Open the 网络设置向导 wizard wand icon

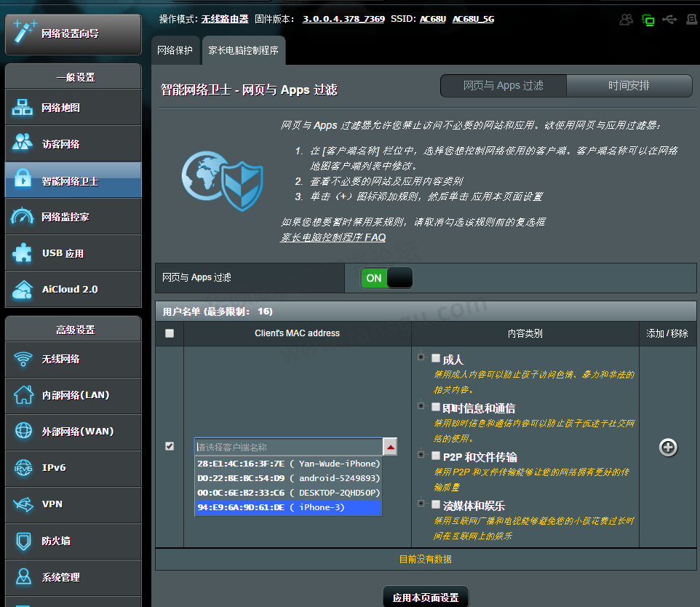coord(25,31)
